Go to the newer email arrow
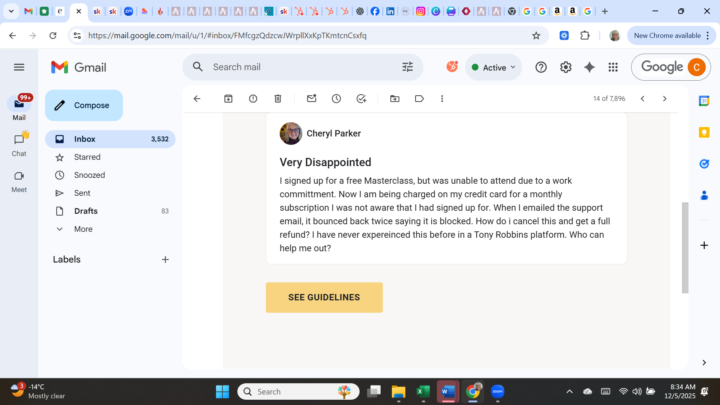This screenshot has height=405, width=720. pyautogui.click(x=642, y=99)
